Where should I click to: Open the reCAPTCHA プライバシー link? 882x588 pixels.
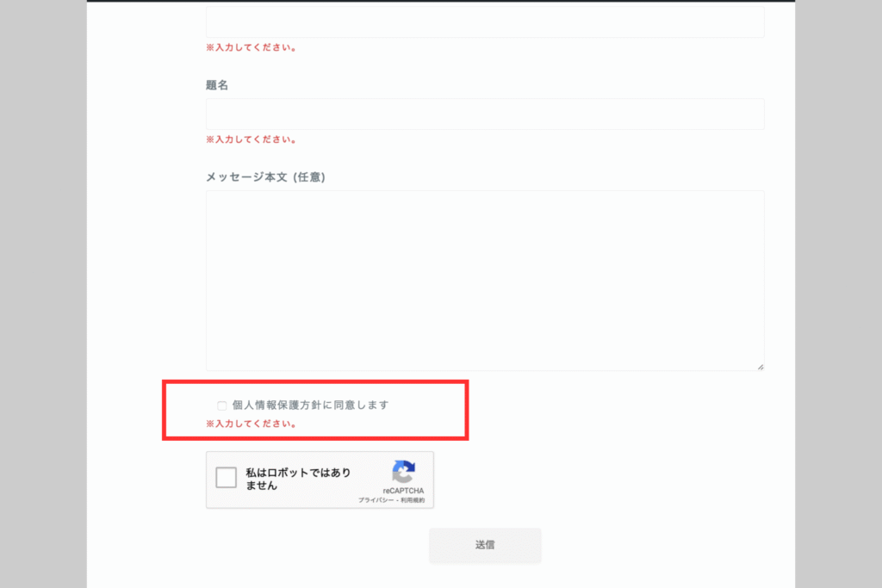pyautogui.click(x=376, y=500)
